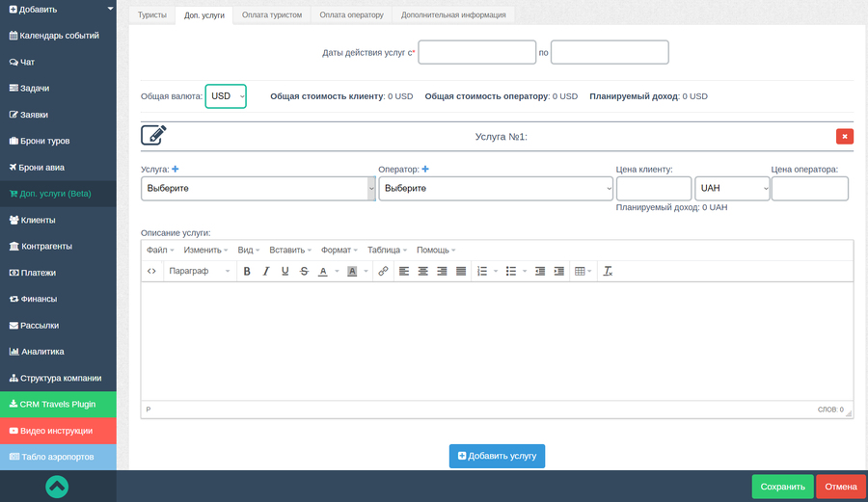Expand the Оператор selection dropdown
This screenshot has height=502, width=868.
tap(496, 189)
